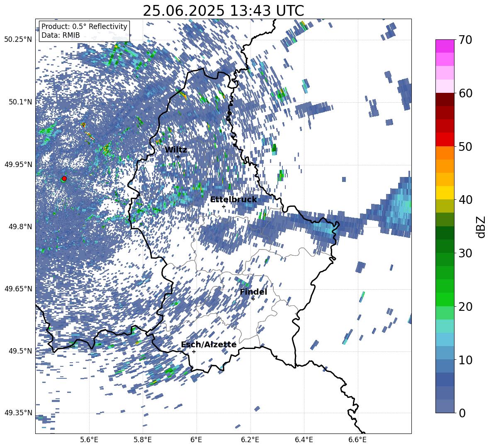Click the 10 label on the colorbar

tap(465, 360)
